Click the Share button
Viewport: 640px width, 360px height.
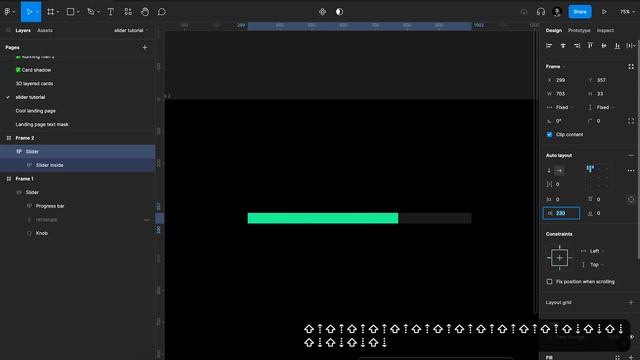pos(580,12)
